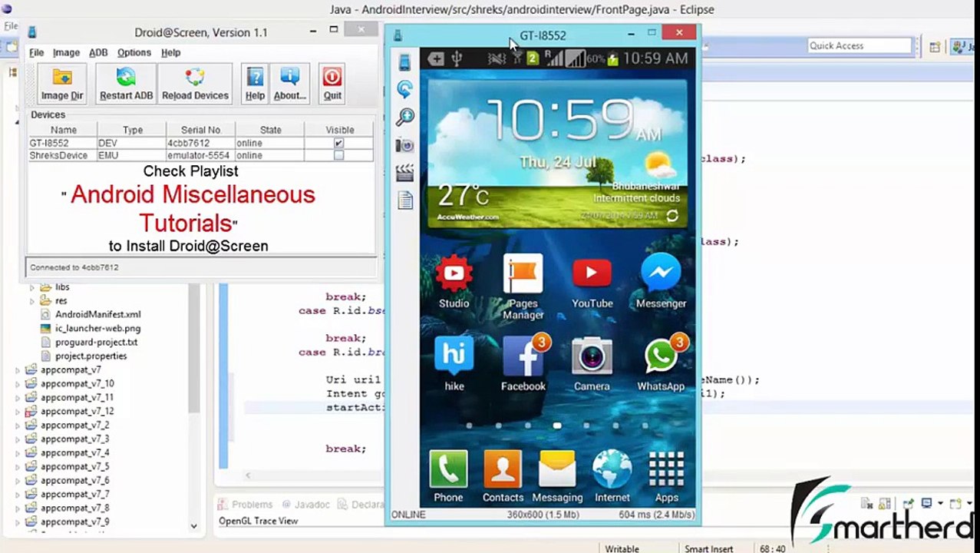Open Help from the Droid@Screen toolbar

[x=255, y=84]
